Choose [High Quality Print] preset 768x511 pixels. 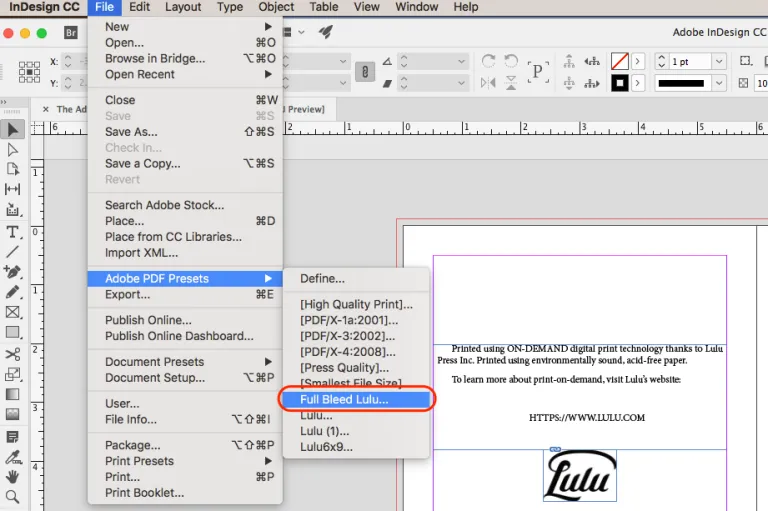357,304
